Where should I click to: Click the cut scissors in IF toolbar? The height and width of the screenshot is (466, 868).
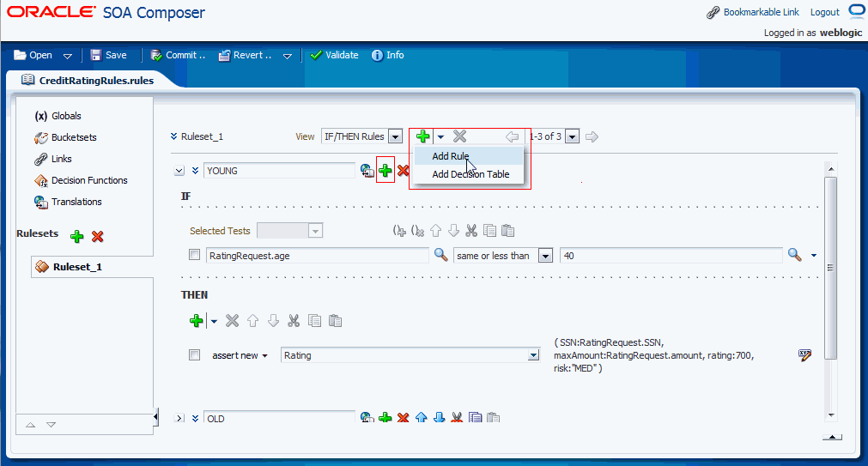(x=471, y=231)
